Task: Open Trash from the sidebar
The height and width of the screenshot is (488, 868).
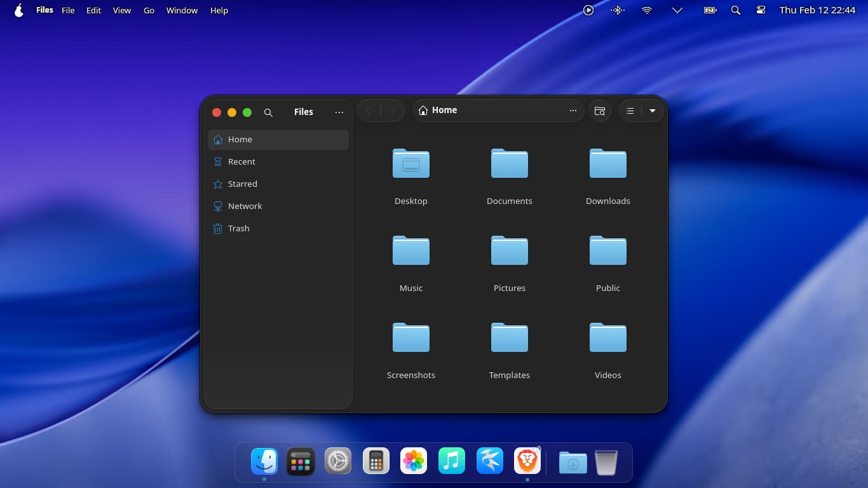Action: point(238,229)
